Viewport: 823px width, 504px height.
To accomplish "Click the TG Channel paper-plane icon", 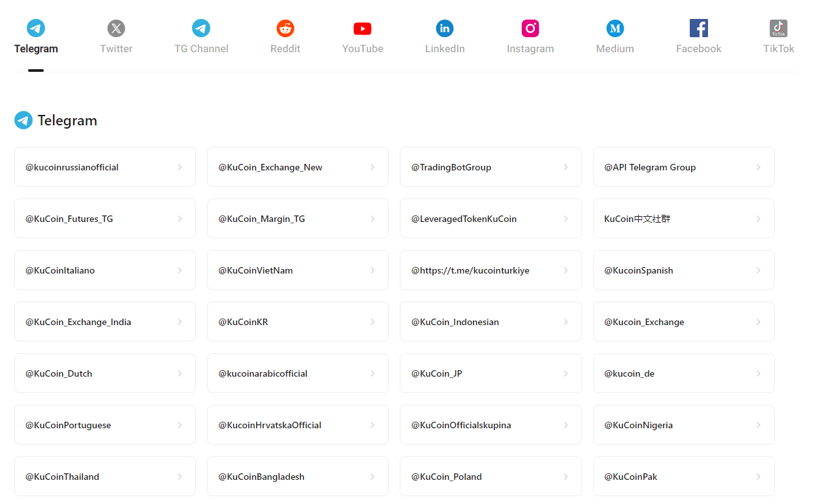I will (x=201, y=28).
